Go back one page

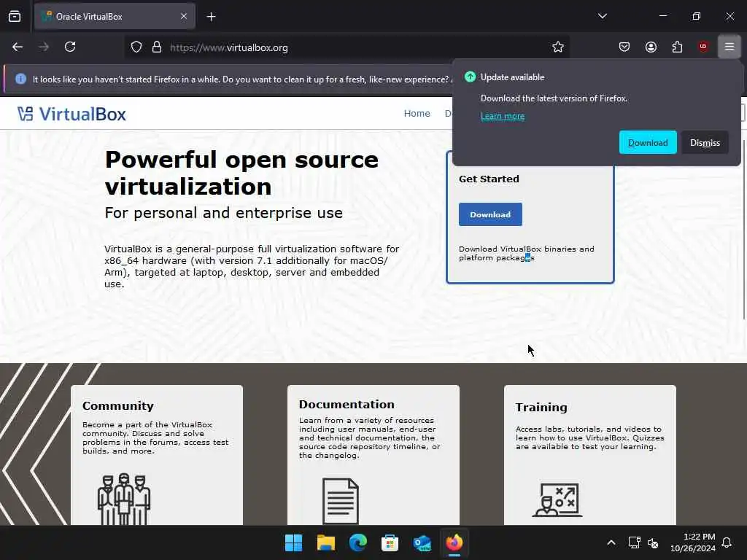(x=18, y=47)
